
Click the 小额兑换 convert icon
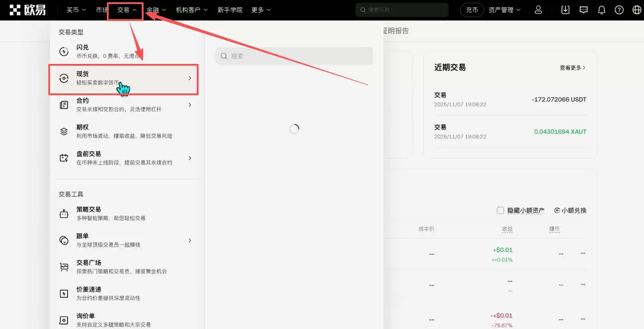[x=557, y=210]
